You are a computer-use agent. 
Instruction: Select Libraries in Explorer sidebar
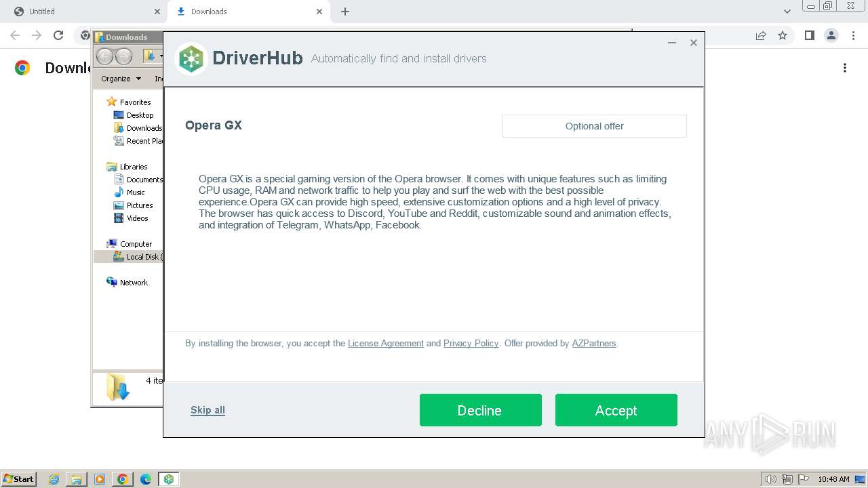(134, 167)
